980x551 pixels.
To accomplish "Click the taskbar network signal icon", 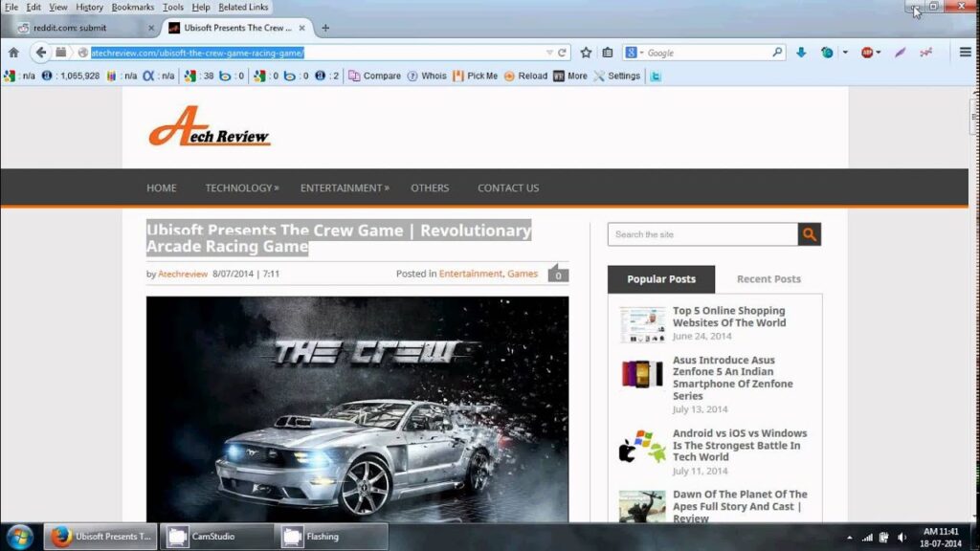I will coord(867,538).
